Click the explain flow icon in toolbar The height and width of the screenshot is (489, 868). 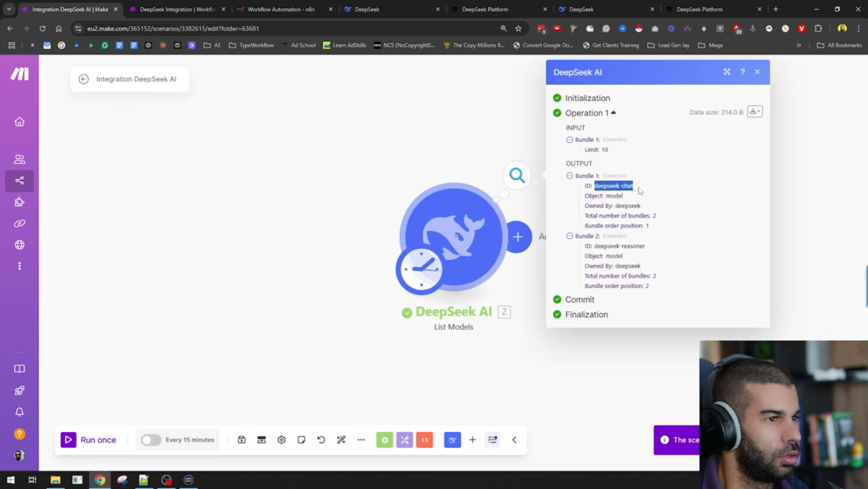click(x=493, y=440)
